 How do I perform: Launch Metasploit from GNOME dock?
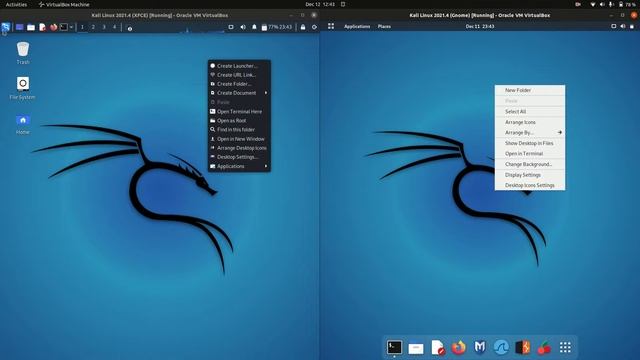tap(480, 347)
